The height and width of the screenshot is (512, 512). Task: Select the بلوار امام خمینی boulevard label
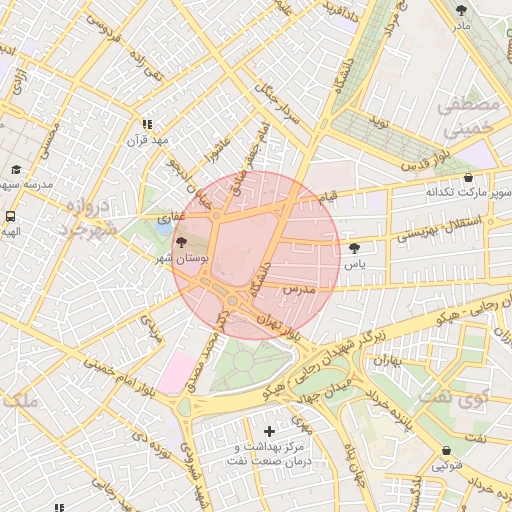tap(119, 377)
